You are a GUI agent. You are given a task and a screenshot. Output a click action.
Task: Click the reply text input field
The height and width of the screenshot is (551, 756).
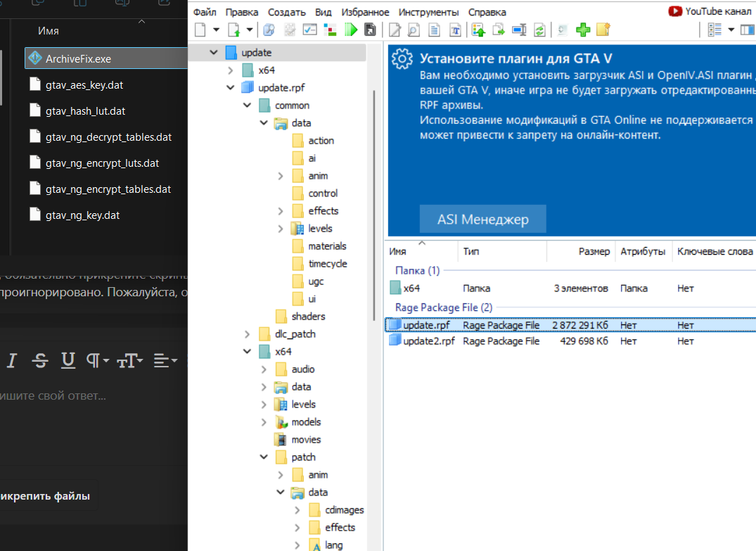(94, 395)
